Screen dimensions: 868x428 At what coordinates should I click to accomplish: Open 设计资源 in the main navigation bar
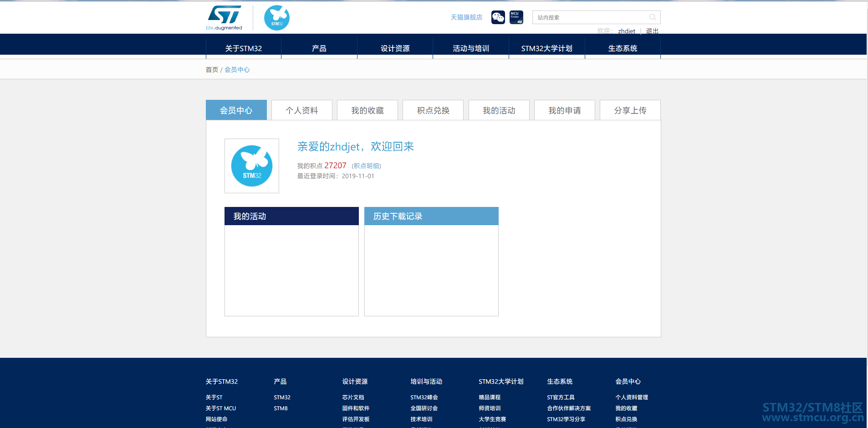pos(395,48)
